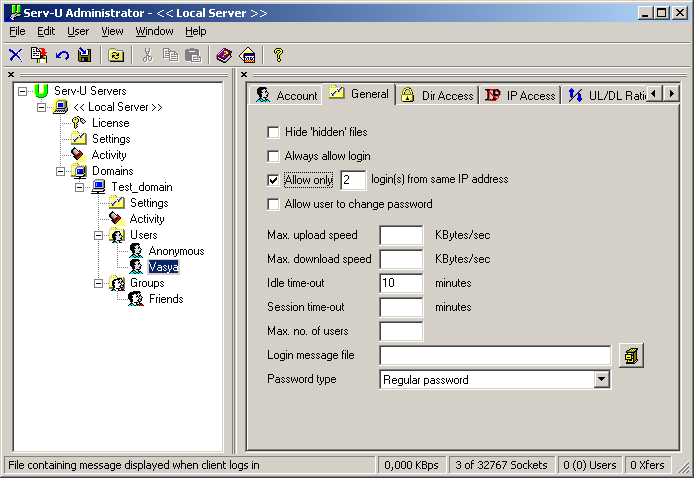Select the Friends group in tree
Viewport: 694px width, 478px height.
pyautogui.click(x=166, y=299)
